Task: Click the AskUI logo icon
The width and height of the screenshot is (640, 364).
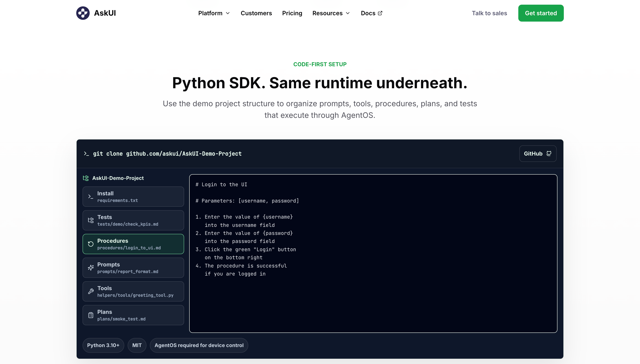Action: click(83, 13)
